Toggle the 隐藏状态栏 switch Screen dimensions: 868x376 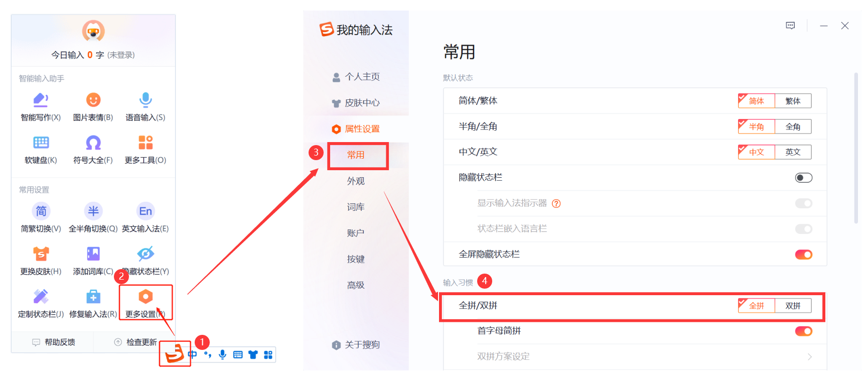[803, 178]
